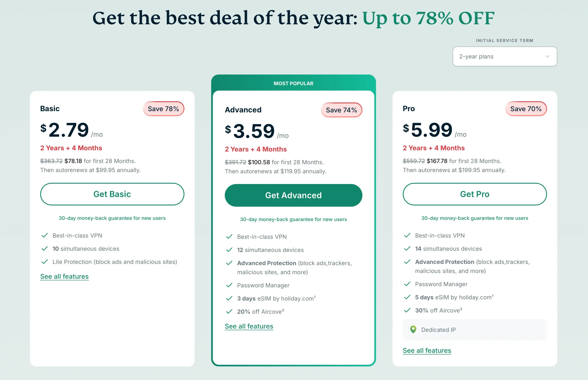This screenshot has width=588, height=380.
Task: Click the checkmark beside Lite Protection in Basic plan
Action: tap(45, 262)
